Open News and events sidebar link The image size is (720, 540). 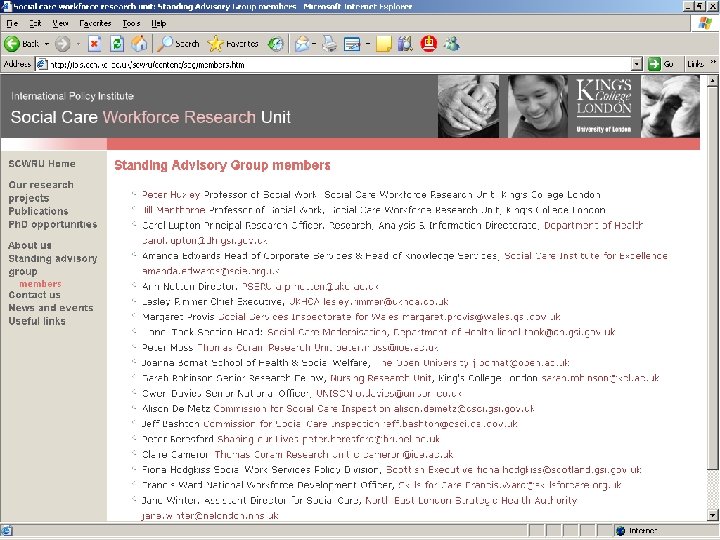tap(51, 308)
